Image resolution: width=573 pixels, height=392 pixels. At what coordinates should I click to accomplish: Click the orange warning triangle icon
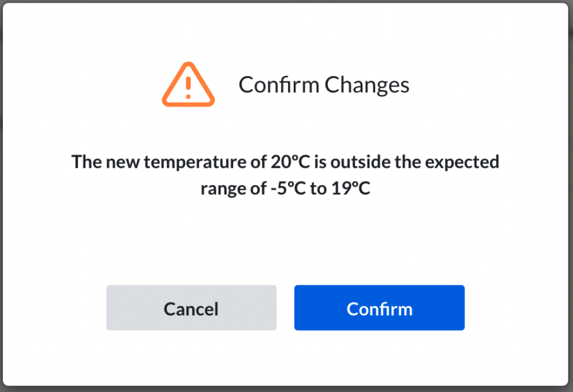pyautogui.click(x=188, y=86)
